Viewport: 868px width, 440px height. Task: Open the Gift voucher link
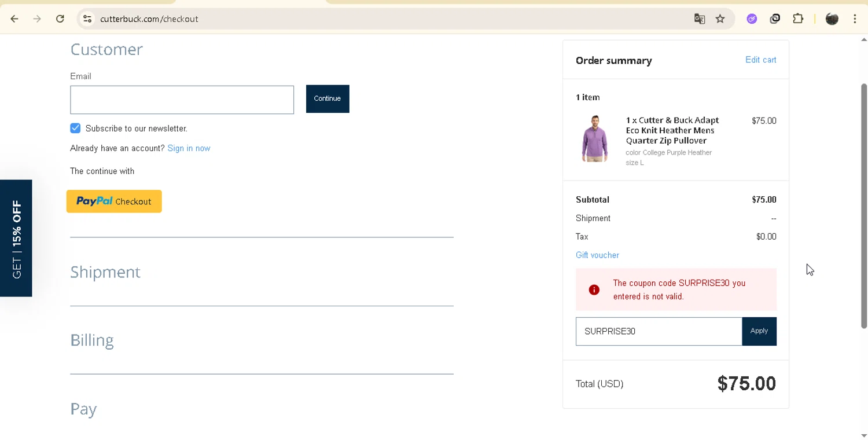click(597, 255)
